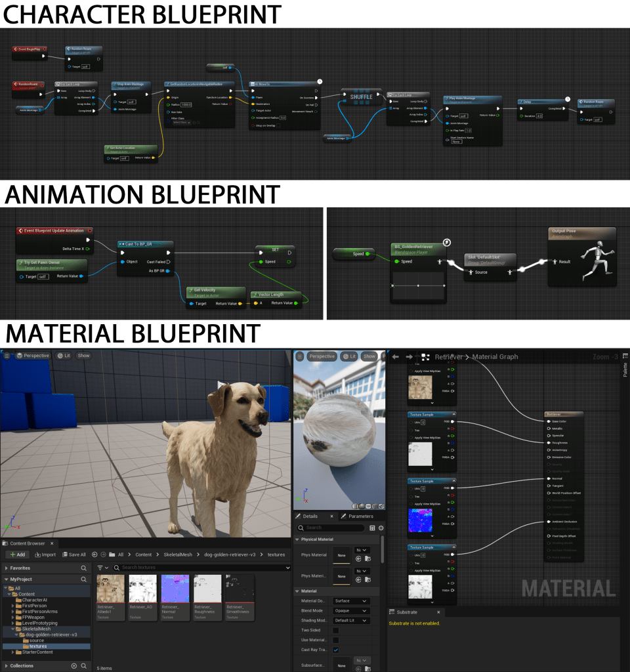Toggle the Use Material Attributes checkbox
Image resolution: width=630 pixels, height=672 pixels.
tap(336, 640)
